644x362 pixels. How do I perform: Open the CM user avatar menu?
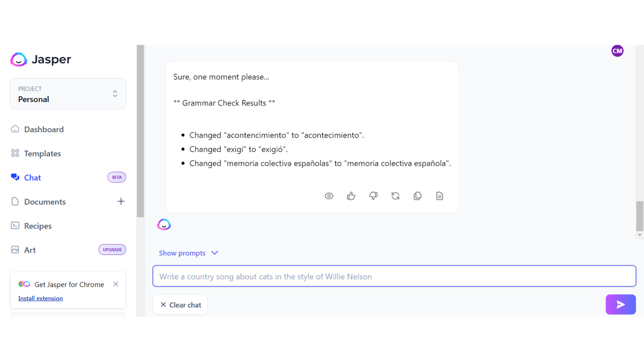click(x=617, y=51)
